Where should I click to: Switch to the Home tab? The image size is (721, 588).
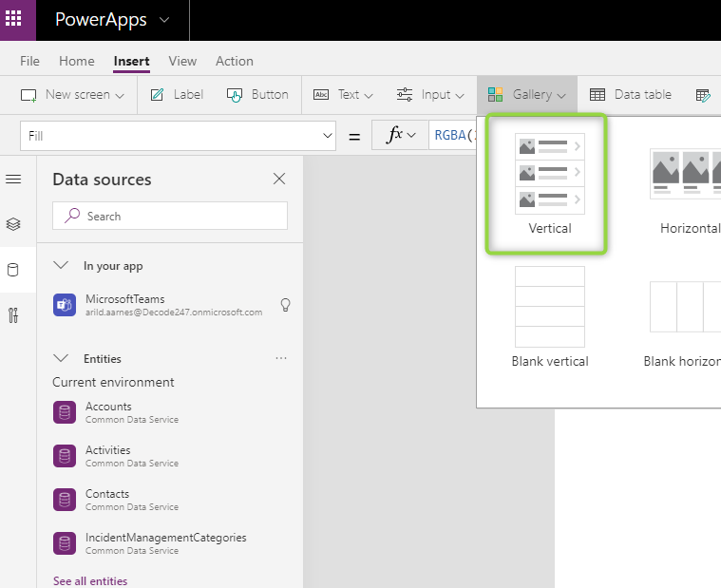[77, 61]
